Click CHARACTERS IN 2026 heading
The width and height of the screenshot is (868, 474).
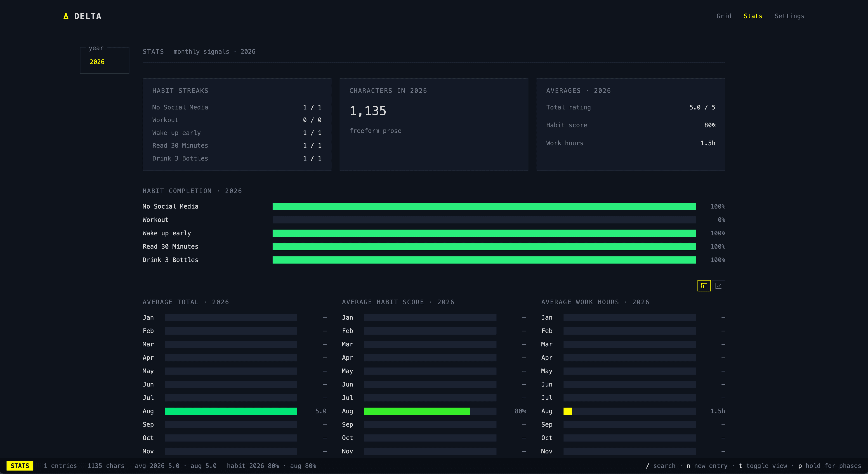(x=388, y=91)
